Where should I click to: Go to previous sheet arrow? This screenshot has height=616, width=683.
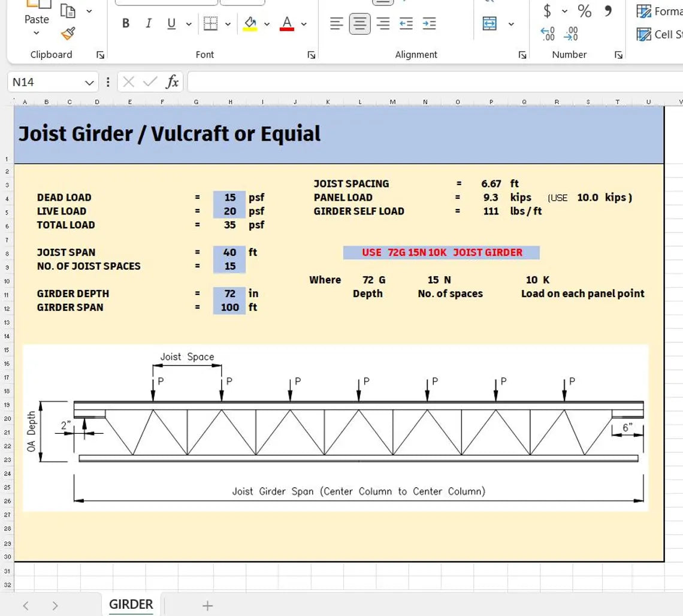26,606
